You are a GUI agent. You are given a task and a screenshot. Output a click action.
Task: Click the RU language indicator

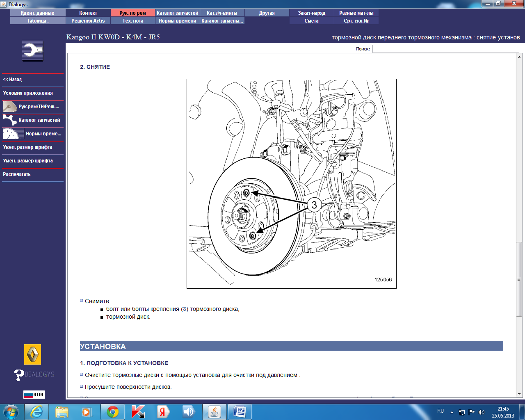tap(441, 411)
